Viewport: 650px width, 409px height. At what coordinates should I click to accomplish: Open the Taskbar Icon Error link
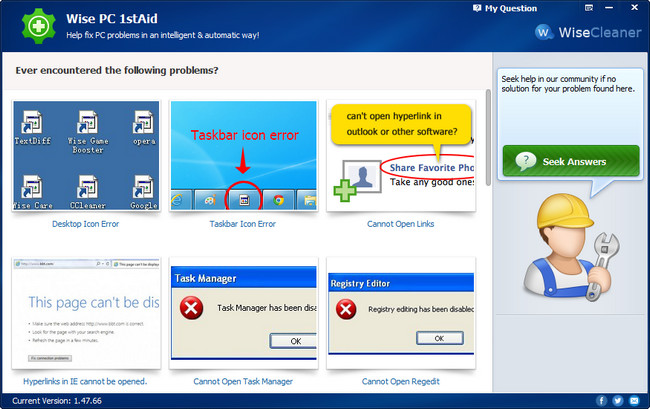(243, 224)
